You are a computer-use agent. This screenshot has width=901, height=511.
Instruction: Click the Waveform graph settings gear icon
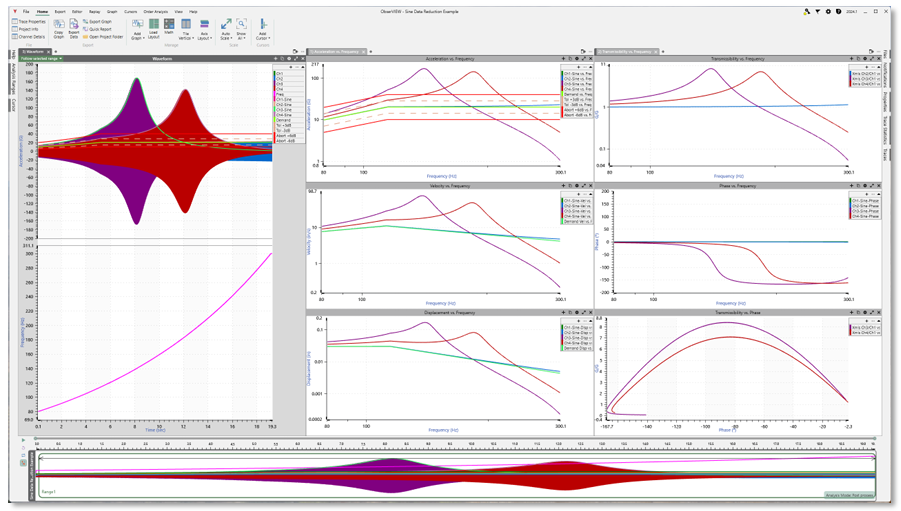[289, 59]
